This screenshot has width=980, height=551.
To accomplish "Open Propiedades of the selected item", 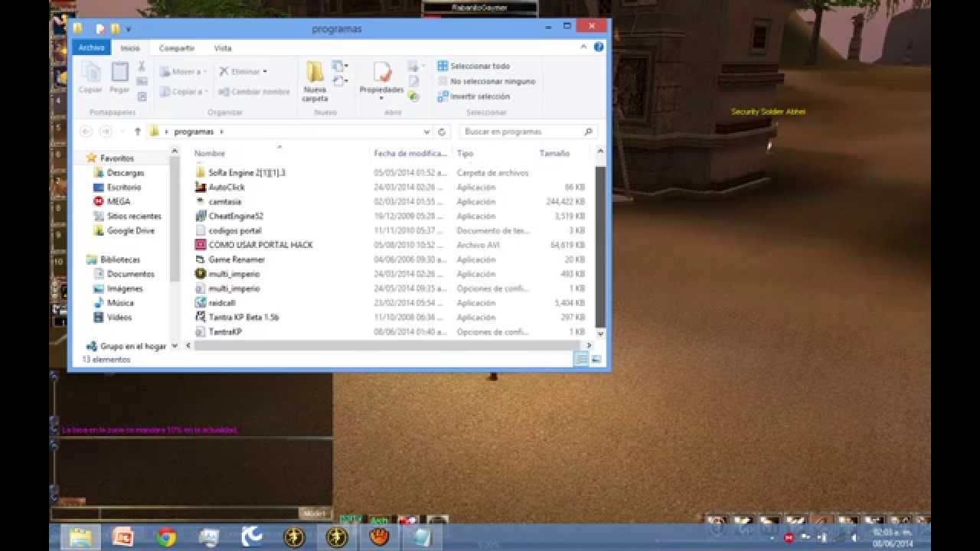I will (x=381, y=81).
